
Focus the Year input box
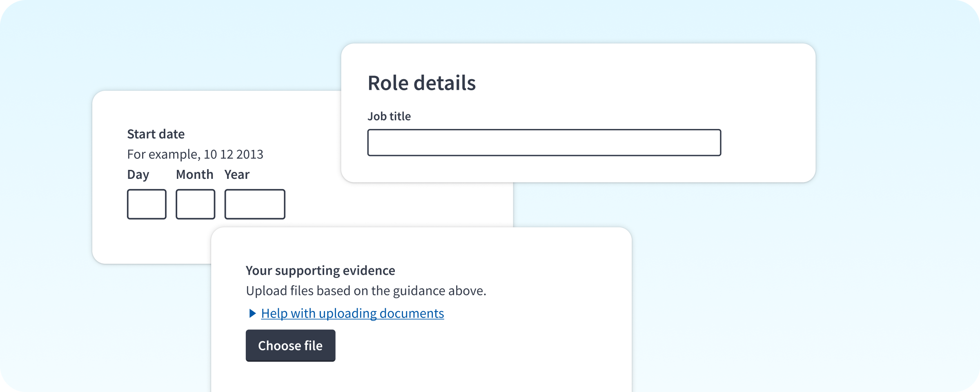click(254, 204)
